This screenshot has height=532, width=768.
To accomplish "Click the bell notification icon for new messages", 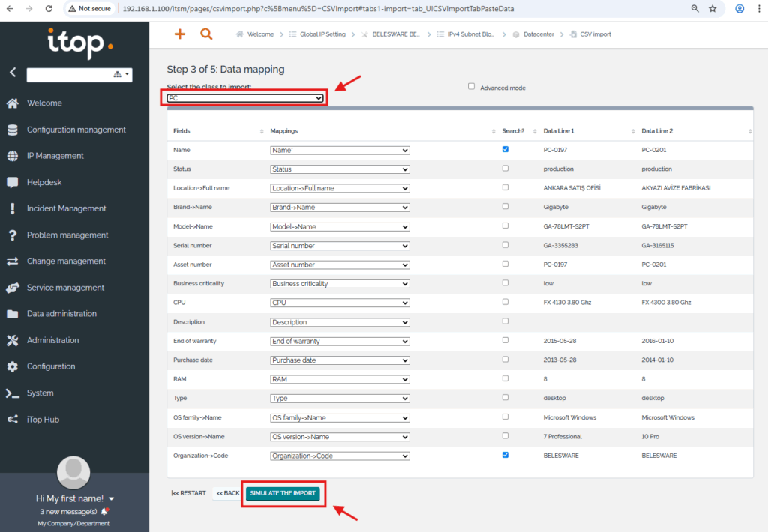I will click(104, 512).
